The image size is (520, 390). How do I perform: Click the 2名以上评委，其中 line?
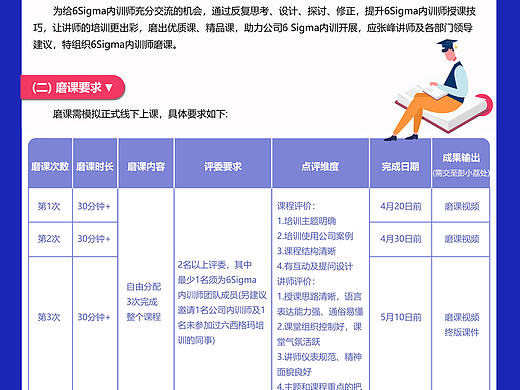coord(215,265)
